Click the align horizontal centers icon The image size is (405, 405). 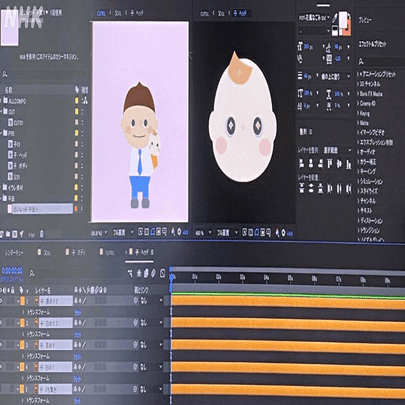[x=311, y=163]
